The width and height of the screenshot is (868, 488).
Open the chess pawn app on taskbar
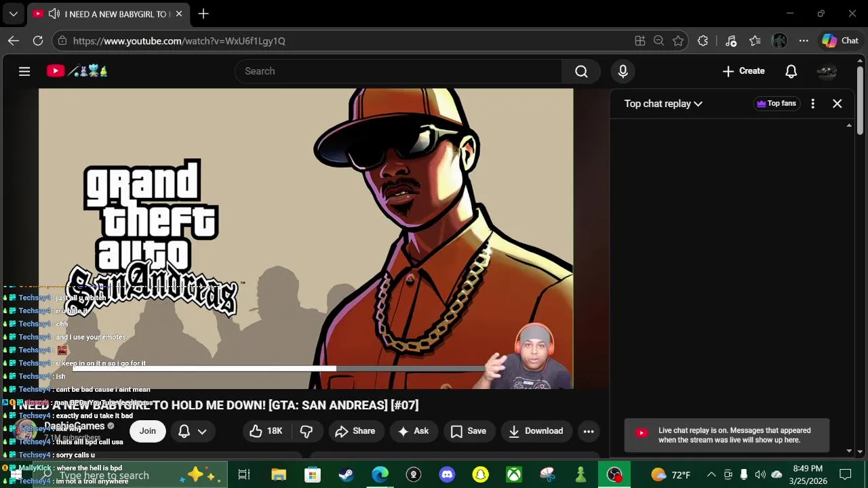[580, 474]
